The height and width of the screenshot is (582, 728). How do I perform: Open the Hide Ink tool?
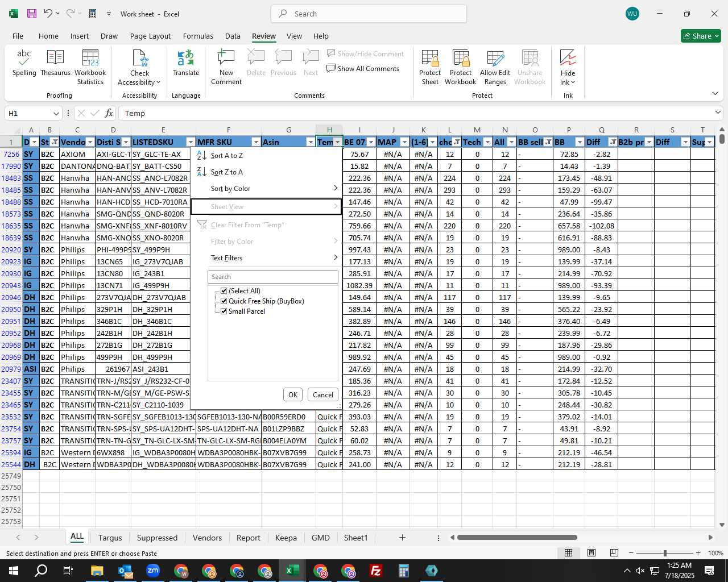pyautogui.click(x=568, y=68)
